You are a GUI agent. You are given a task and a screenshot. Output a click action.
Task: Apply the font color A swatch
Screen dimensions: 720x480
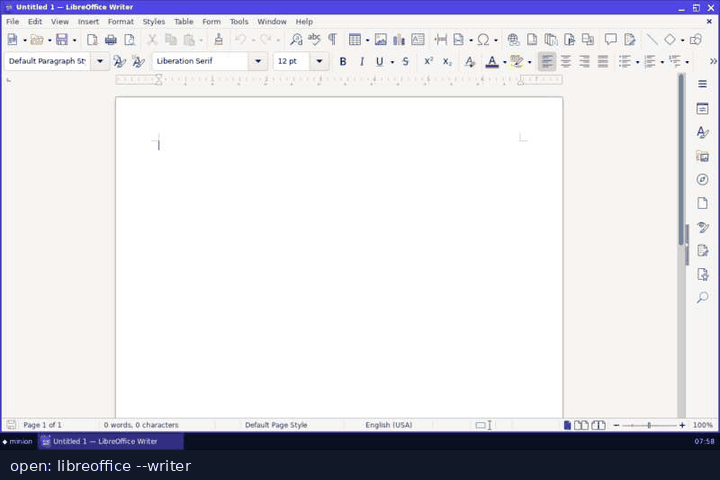coord(492,62)
